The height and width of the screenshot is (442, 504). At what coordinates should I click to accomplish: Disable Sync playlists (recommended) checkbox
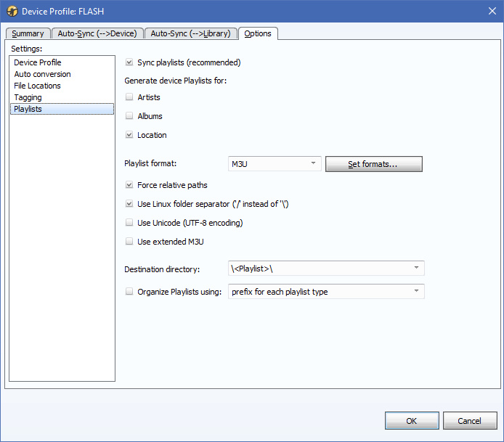pyautogui.click(x=129, y=62)
